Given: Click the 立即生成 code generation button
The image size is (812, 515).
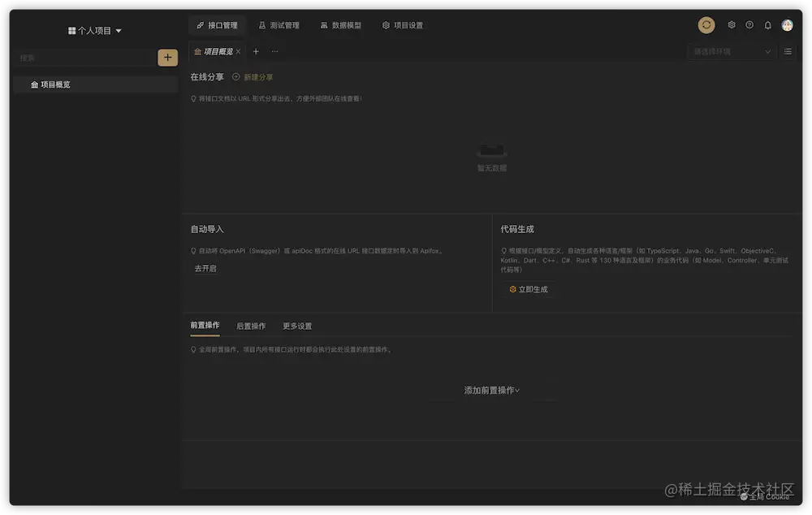Looking at the screenshot, I should tap(529, 289).
